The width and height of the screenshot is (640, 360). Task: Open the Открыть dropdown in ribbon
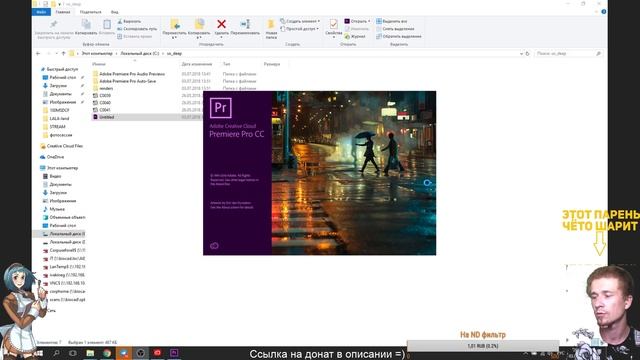357,21
